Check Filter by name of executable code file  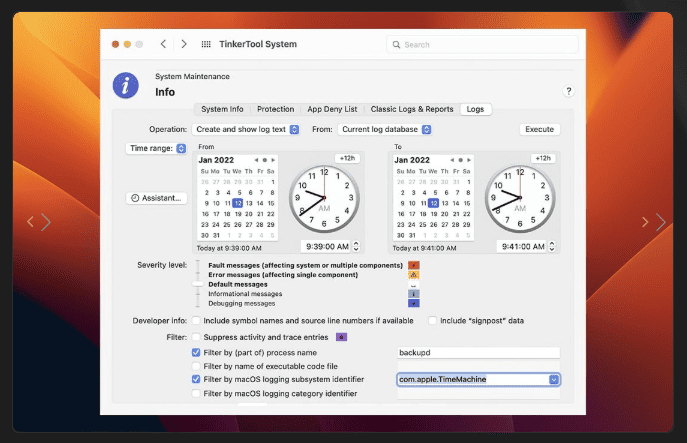196,366
